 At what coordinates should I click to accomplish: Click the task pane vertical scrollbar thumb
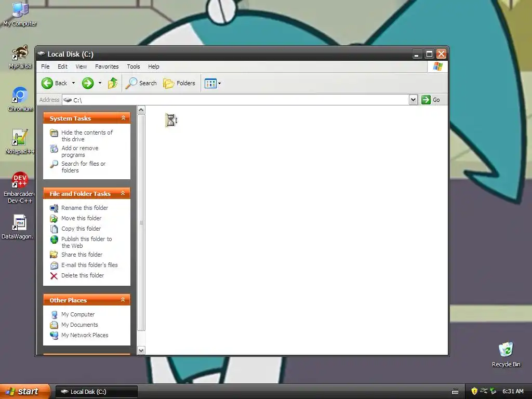tap(141, 222)
